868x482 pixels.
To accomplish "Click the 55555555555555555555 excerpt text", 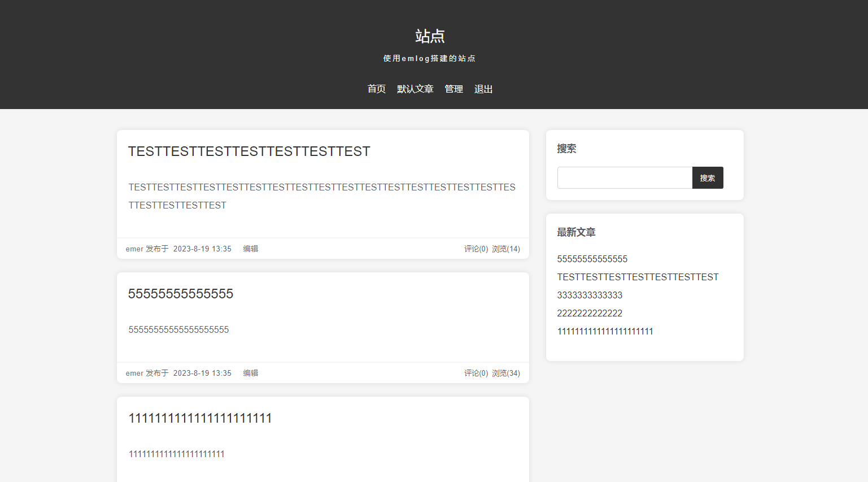I will pyautogui.click(x=178, y=329).
